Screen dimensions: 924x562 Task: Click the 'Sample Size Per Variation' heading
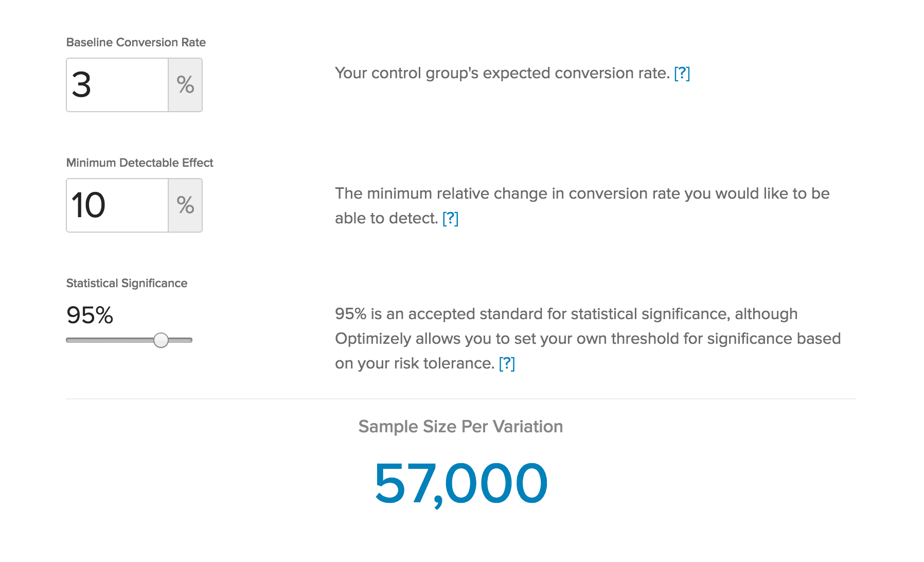tap(460, 427)
